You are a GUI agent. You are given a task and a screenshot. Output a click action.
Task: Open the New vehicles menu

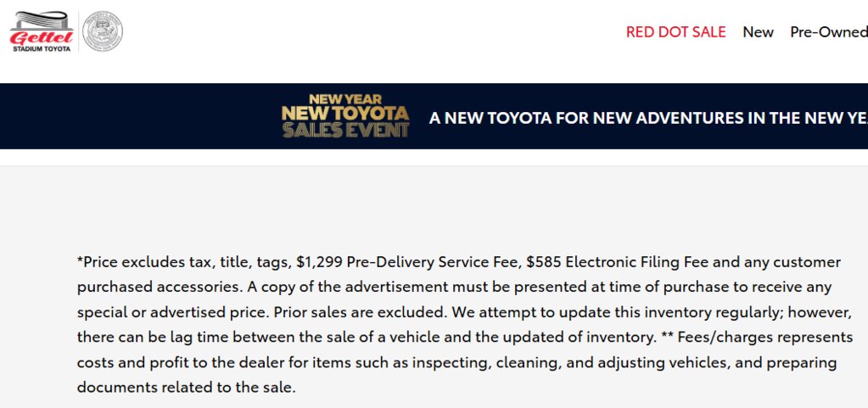click(x=758, y=32)
